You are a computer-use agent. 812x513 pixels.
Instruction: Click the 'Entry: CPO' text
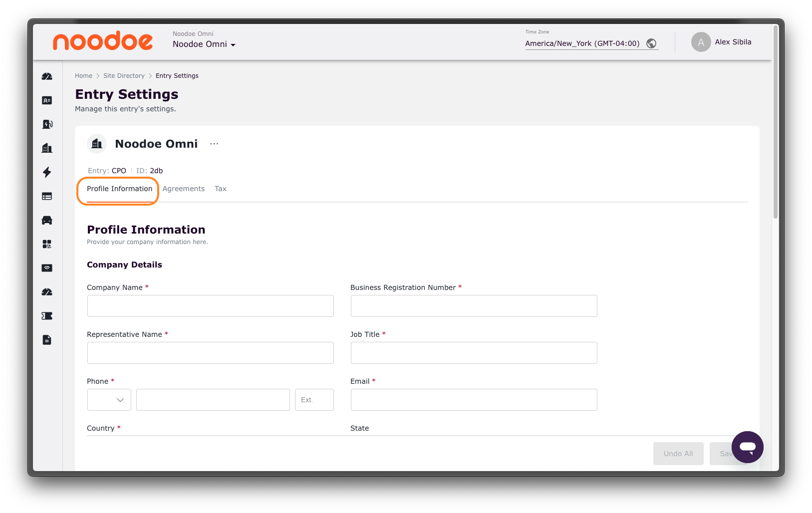[107, 171]
